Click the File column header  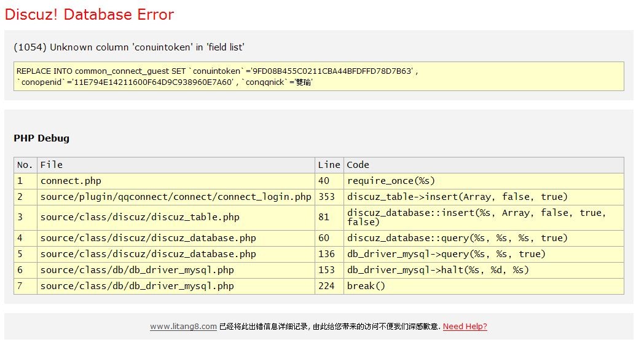(x=52, y=165)
